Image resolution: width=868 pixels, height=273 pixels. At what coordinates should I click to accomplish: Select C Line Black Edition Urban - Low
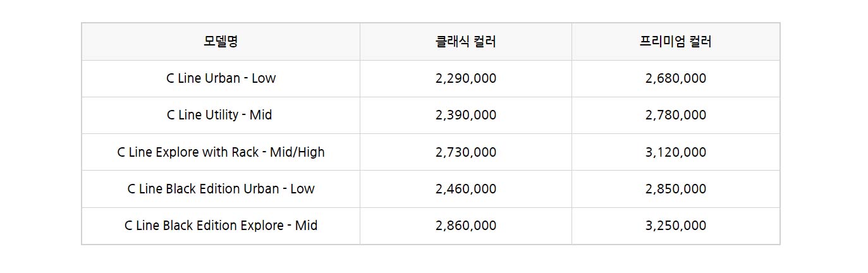pyautogui.click(x=221, y=189)
